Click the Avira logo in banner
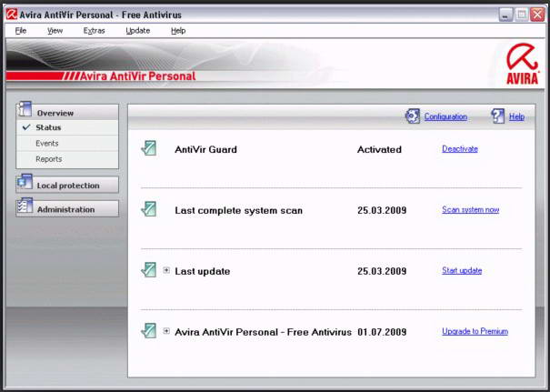Image resolution: width=550 pixels, height=392 pixels. pyautogui.click(x=523, y=64)
